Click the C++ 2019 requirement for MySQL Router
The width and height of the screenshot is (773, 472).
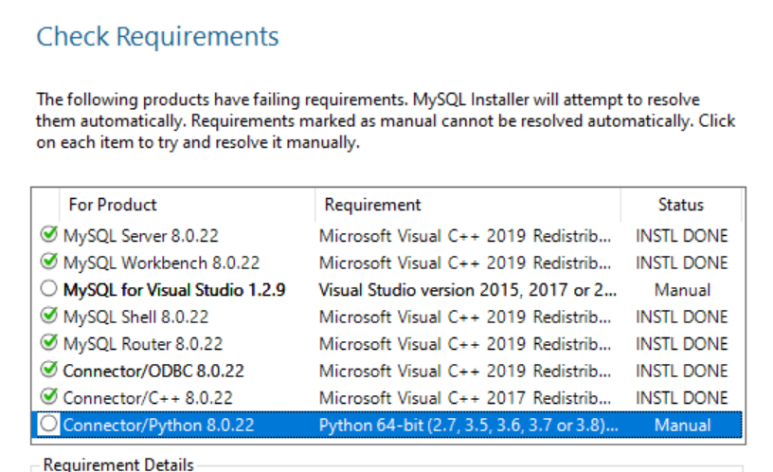(465, 344)
